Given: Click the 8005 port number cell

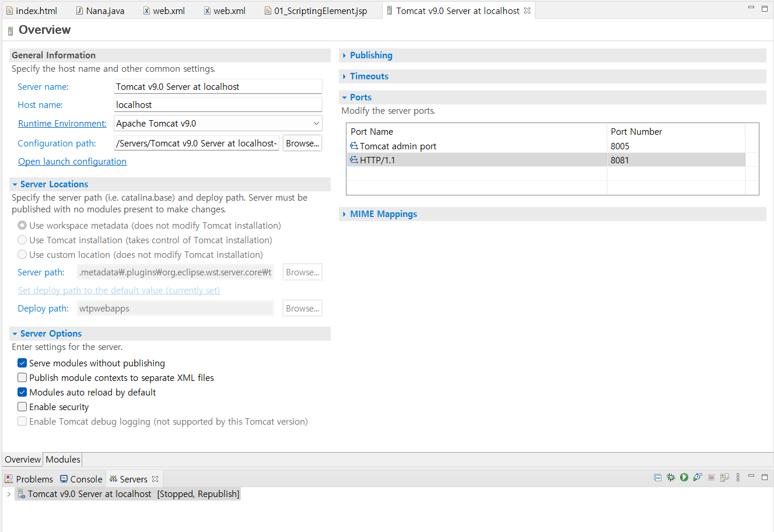Looking at the screenshot, I should (676, 146).
